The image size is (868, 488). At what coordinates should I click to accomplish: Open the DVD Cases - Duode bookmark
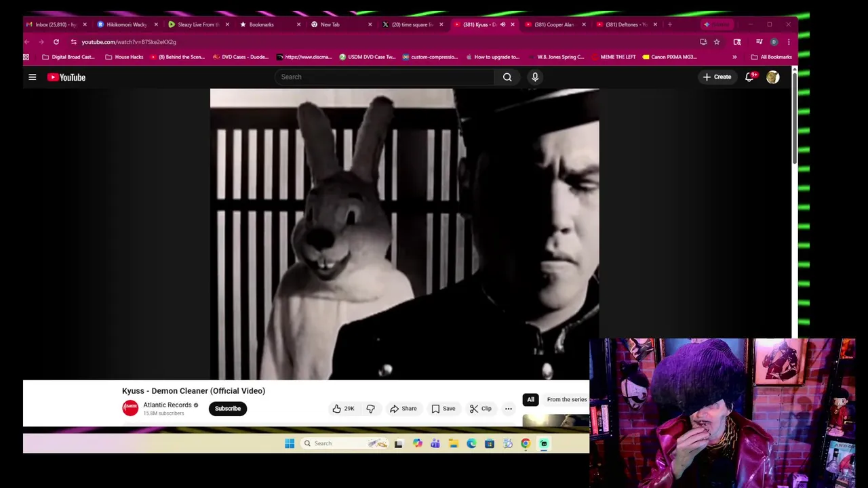[241, 57]
